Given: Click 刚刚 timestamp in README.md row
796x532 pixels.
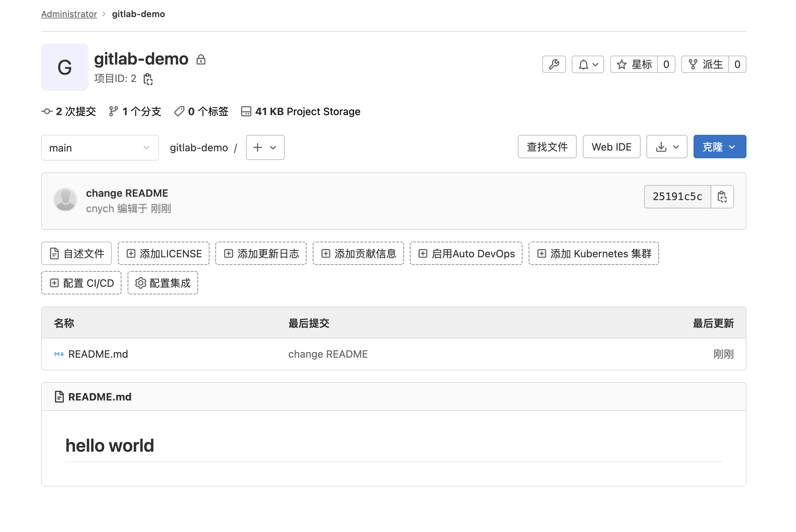Looking at the screenshot, I should click(723, 354).
